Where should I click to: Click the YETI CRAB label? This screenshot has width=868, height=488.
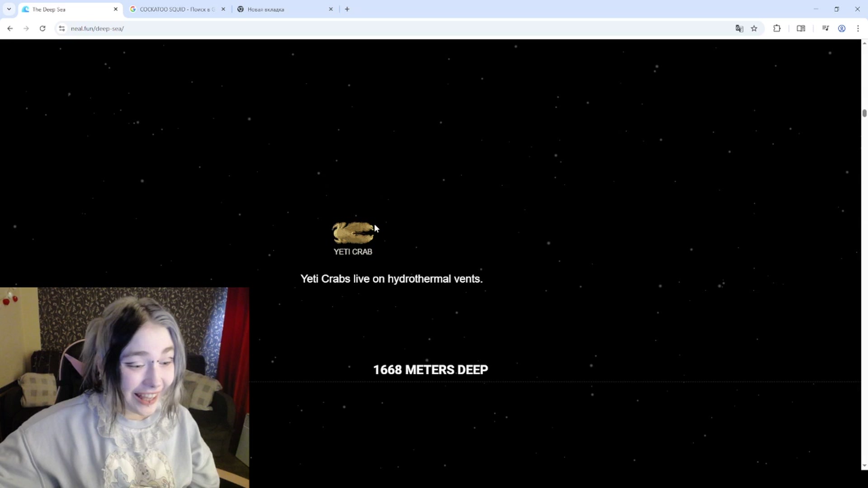[353, 252]
